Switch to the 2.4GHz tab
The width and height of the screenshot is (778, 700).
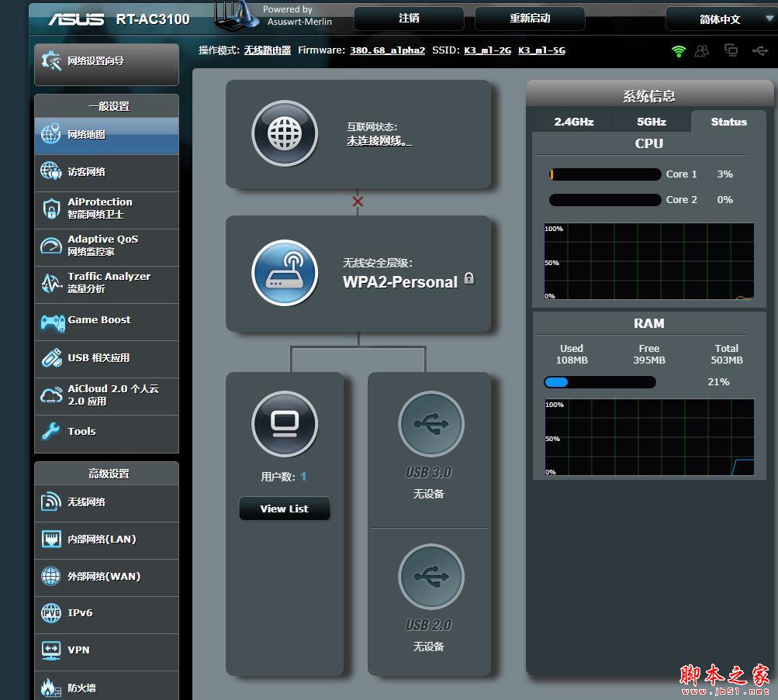573,122
